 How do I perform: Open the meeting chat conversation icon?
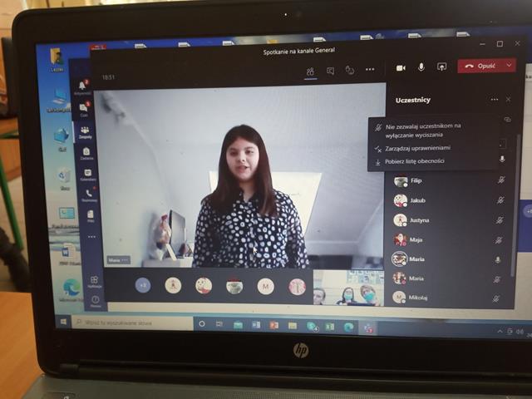click(x=330, y=71)
